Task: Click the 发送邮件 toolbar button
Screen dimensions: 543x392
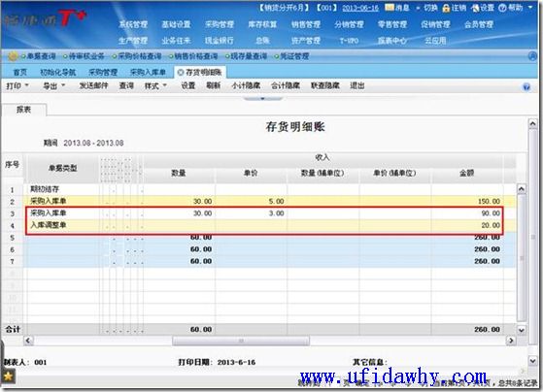Action: point(94,85)
